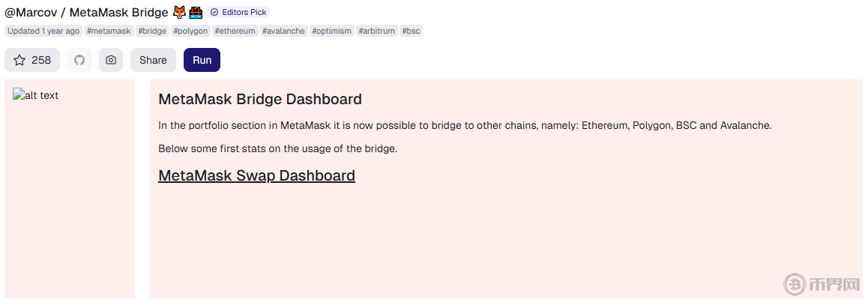Click the fox emoji in the title

[179, 12]
